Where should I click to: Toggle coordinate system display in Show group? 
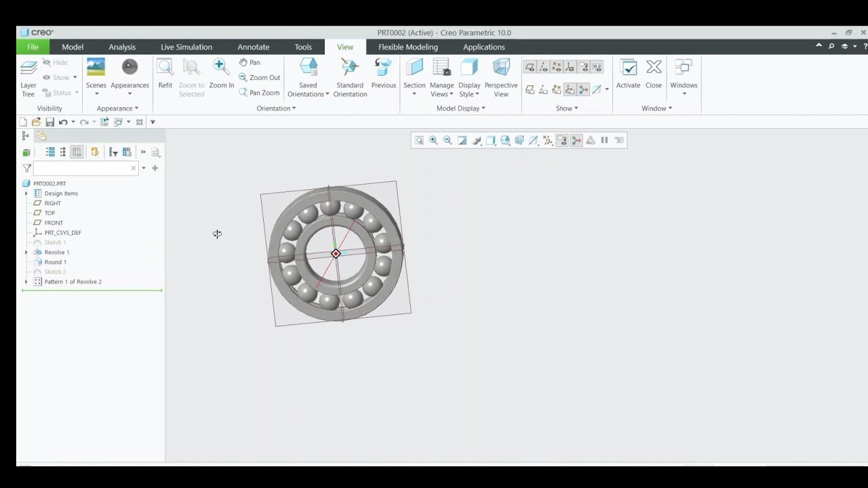(570, 67)
